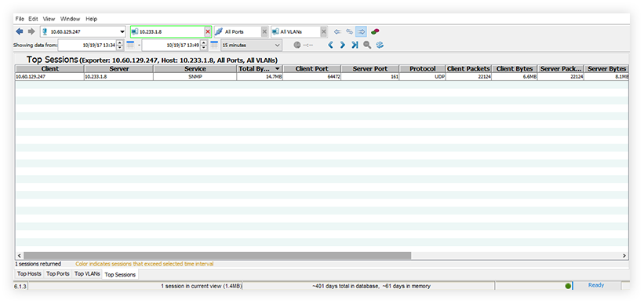The image size is (644, 304).
Task: Open the View menu
Action: pyautogui.click(x=49, y=19)
